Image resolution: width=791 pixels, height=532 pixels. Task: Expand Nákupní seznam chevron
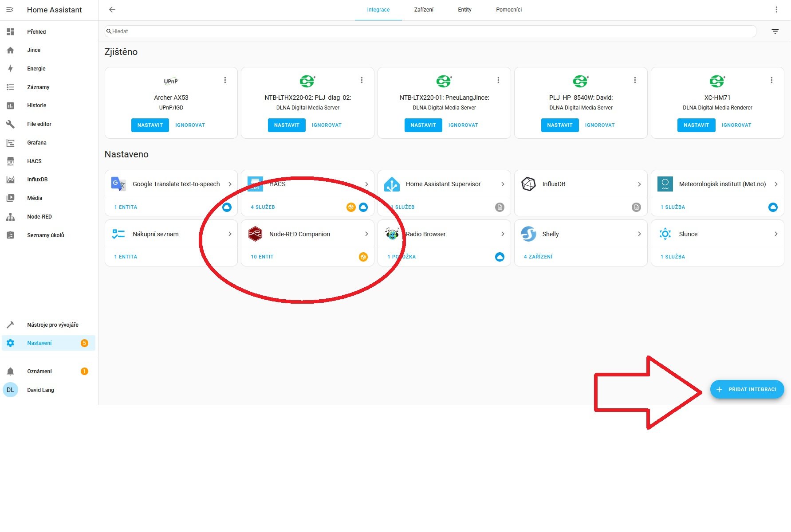[x=230, y=234]
